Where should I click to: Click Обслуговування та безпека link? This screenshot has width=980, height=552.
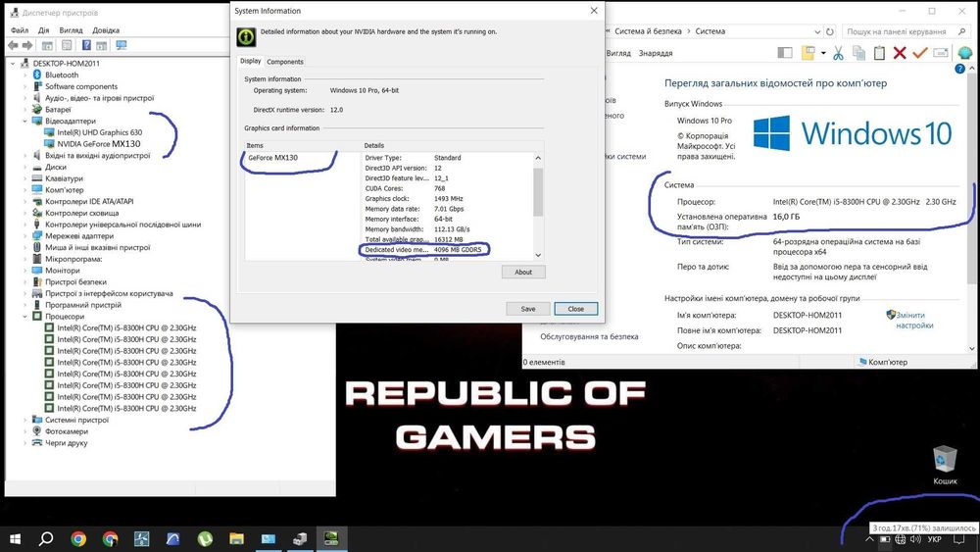point(589,336)
